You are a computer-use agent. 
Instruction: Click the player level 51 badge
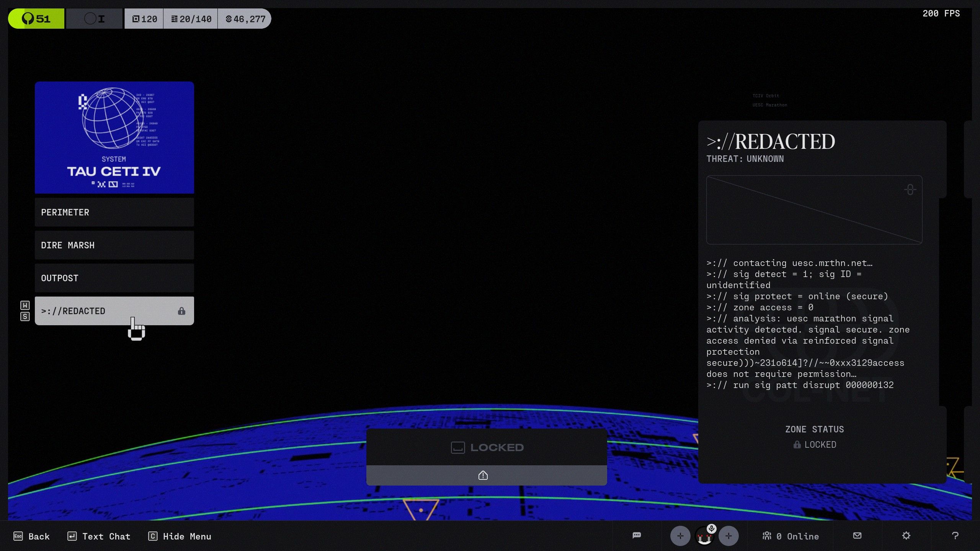tap(36, 19)
